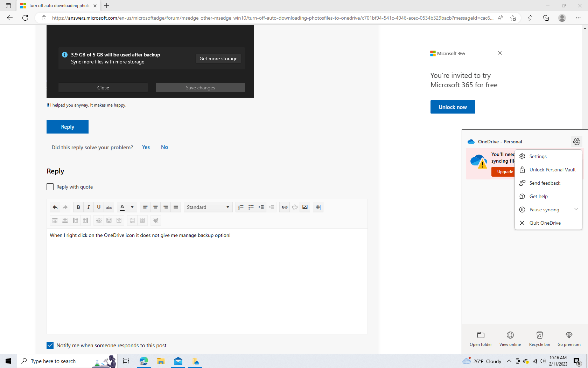Image resolution: width=588 pixels, height=368 pixels.
Task: Insert a hyperlink in the reply
Action: click(x=285, y=207)
